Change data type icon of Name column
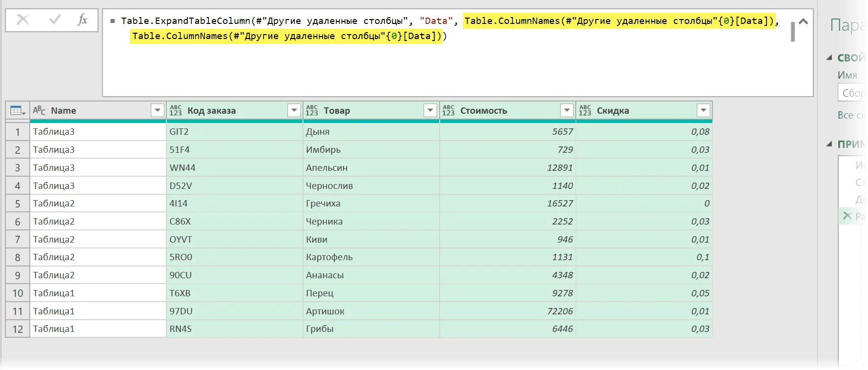868x370 pixels. coord(39,111)
